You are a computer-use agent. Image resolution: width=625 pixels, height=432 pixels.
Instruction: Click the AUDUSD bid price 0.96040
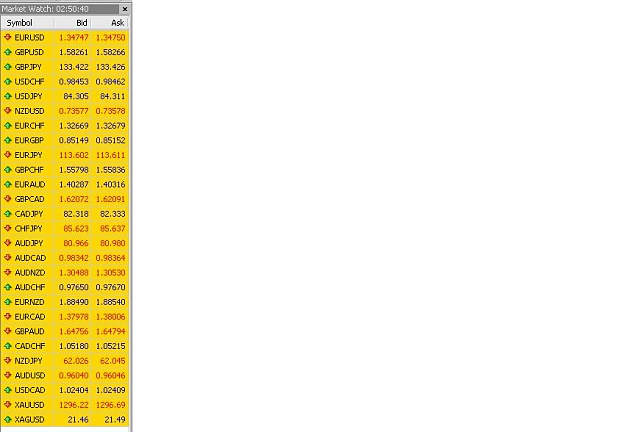click(74, 375)
